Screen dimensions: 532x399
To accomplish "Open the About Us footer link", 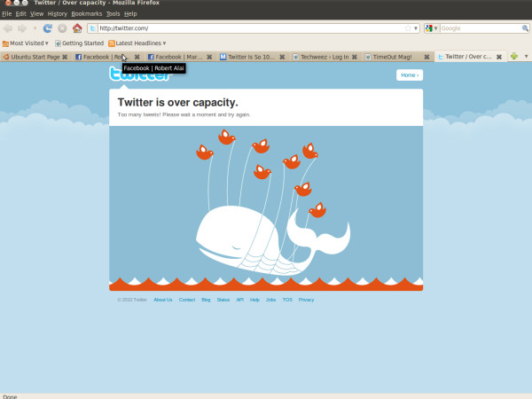I will click(x=163, y=300).
